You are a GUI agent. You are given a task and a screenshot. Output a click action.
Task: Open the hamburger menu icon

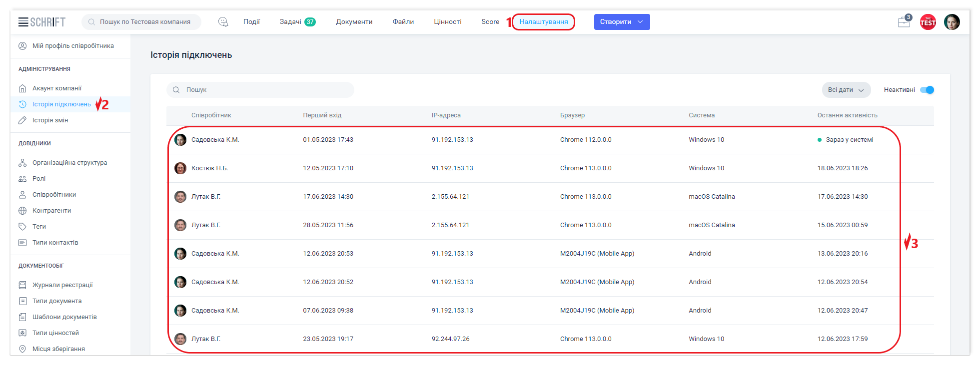click(23, 22)
